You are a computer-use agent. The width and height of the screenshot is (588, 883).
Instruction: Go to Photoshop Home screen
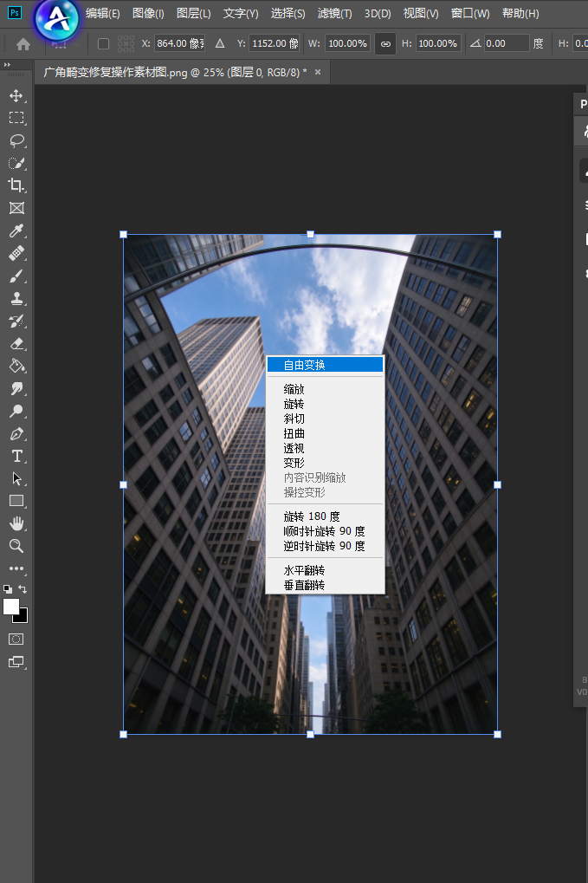click(23, 44)
